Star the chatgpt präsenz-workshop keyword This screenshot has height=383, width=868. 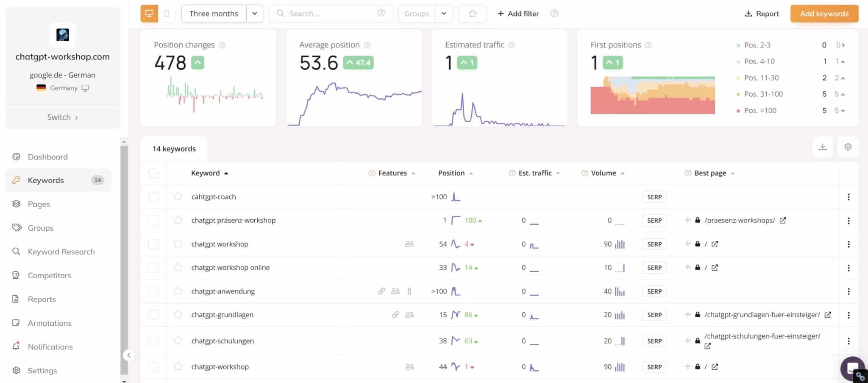178,220
